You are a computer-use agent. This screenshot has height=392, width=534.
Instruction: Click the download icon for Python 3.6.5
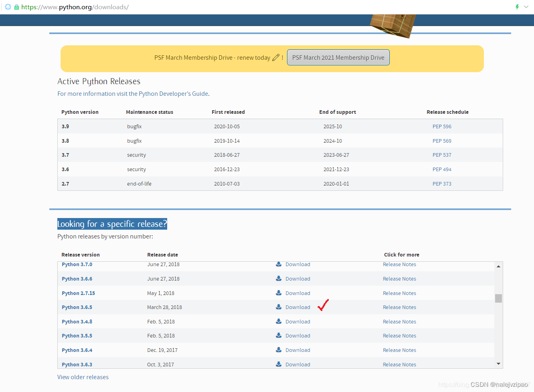coord(279,307)
